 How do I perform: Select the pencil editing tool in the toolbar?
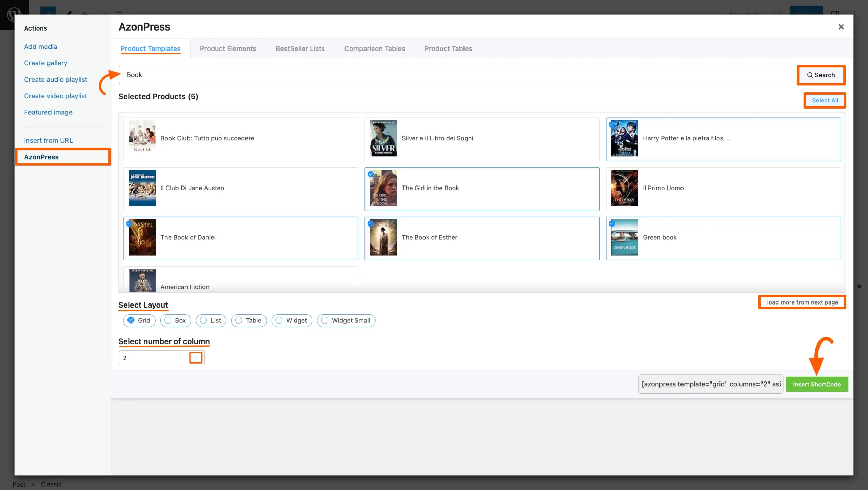(x=69, y=14)
